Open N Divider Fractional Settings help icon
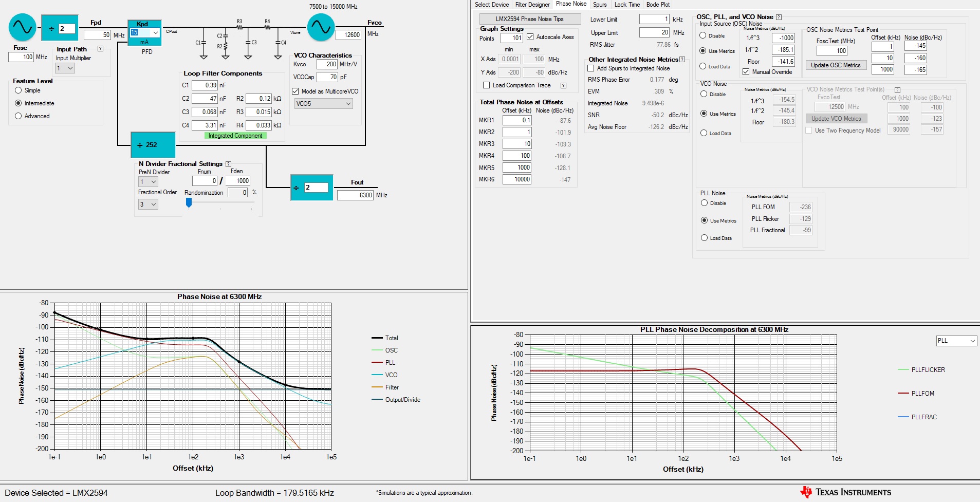This screenshot has height=502, width=980. [x=228, y=164]
